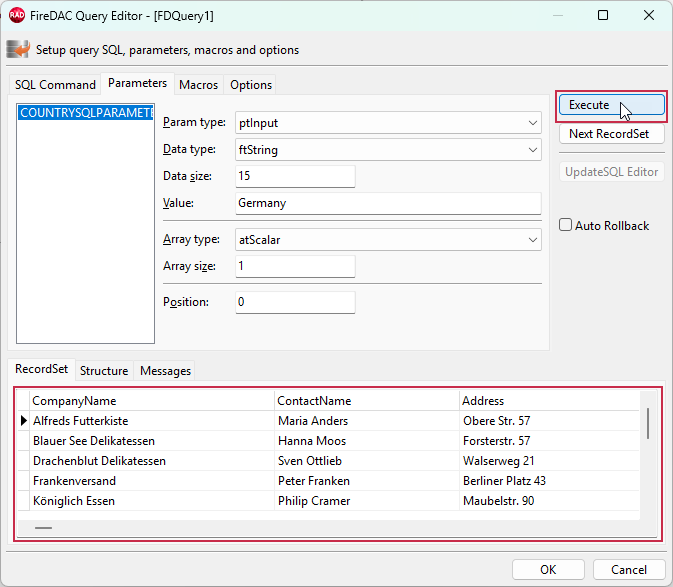Click the UpdateSQL Editor button

[611, 172]
